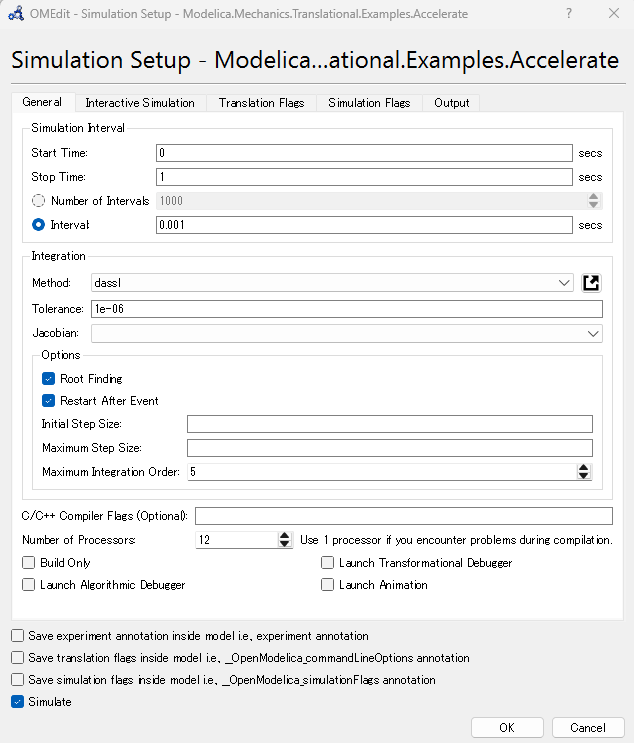This screenshot has width=634, height=743.
Task: Open the Output tab
Action: coord(452,103)
